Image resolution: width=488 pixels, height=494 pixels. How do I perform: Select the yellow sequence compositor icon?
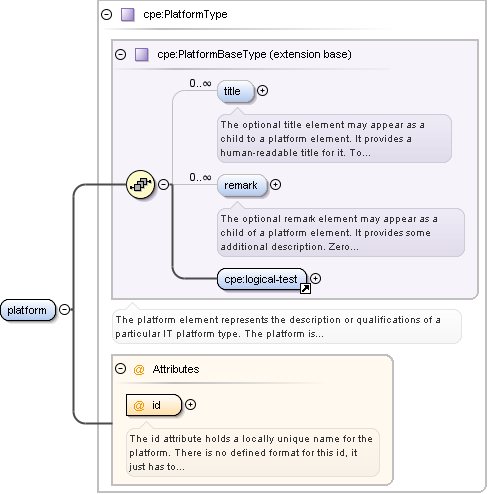pyautogui.click(x=141, y=184)
